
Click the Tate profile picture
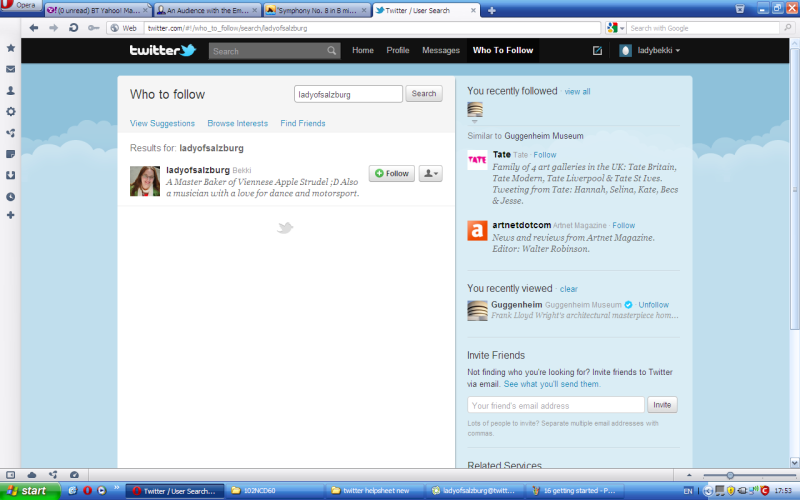pyautogui.click(x=477, y=160)
